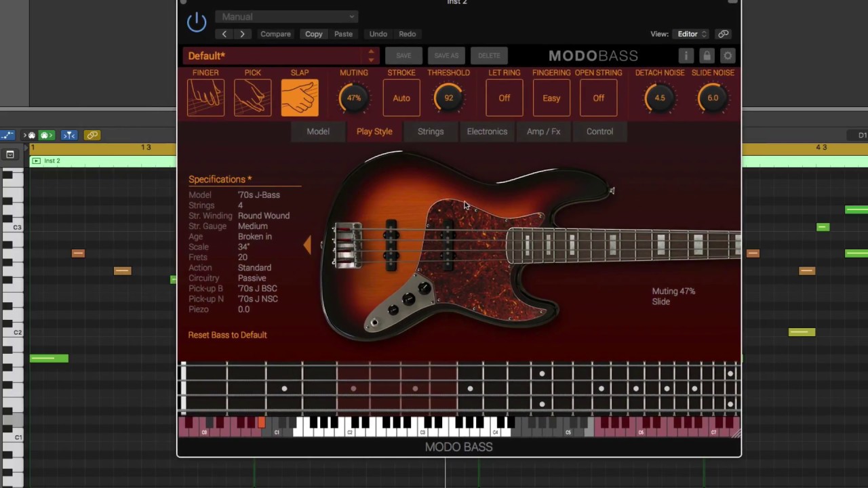Select the green note near C2 in piano roll
868x488 pixels.
pyautogui.click(x=49, y=358)
